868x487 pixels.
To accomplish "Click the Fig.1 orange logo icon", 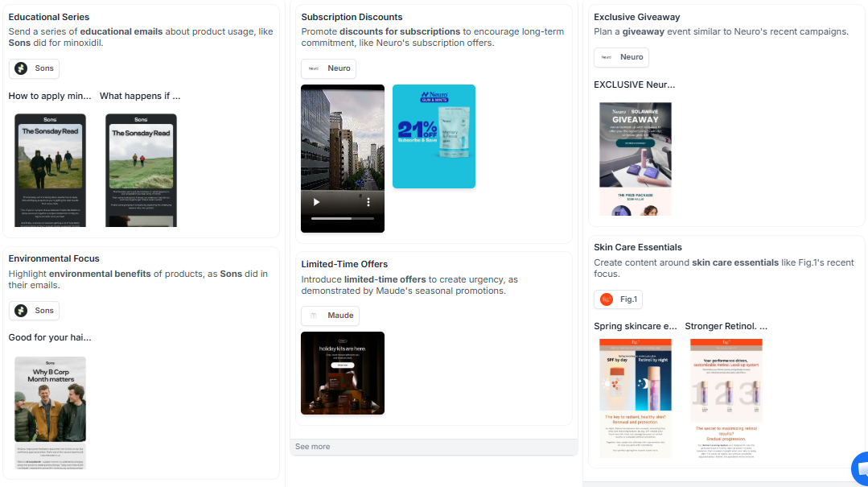I will 607,299.
